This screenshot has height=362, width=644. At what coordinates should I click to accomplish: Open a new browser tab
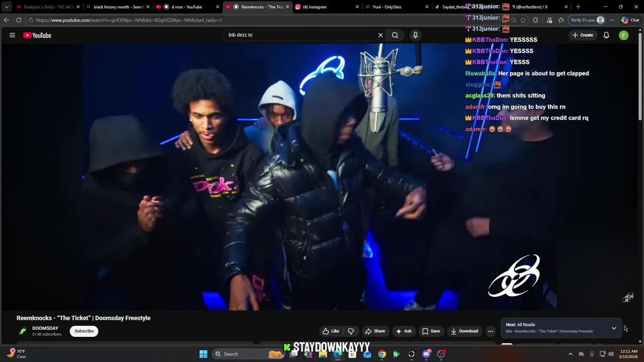tap(578, 7)
